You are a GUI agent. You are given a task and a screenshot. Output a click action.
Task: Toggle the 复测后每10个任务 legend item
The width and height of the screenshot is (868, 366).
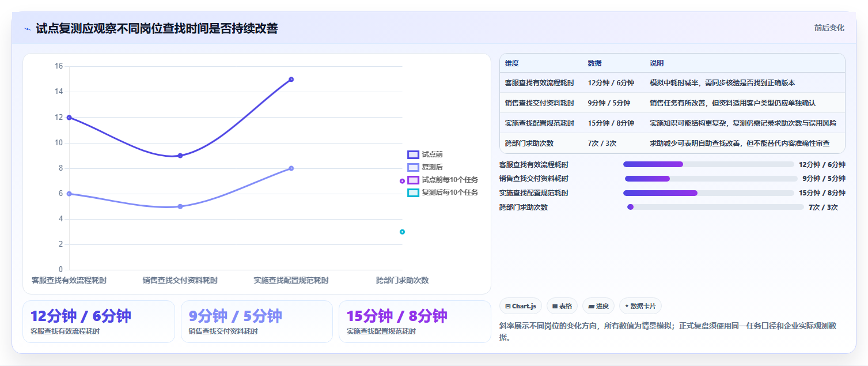pos(442,193)
